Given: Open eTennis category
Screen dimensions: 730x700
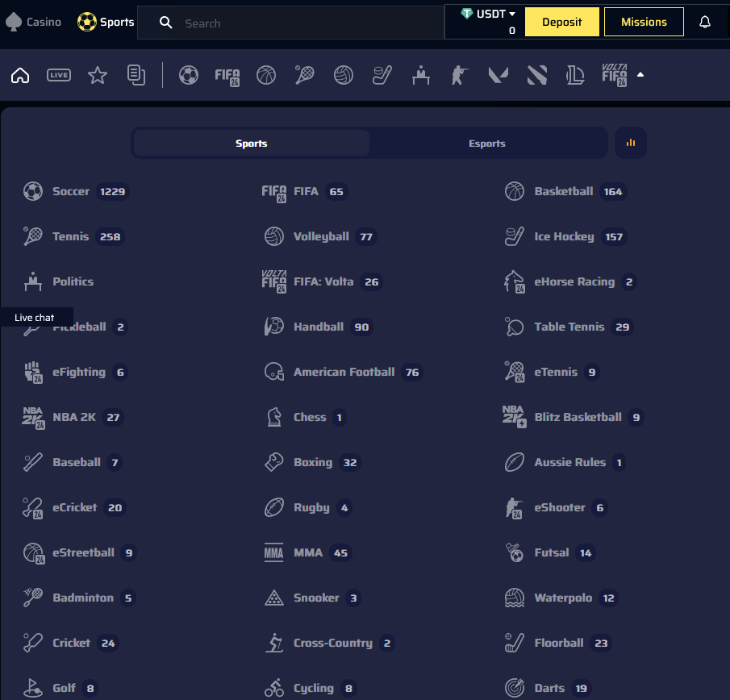Looking at the screenshot, I should pos(553,372).
